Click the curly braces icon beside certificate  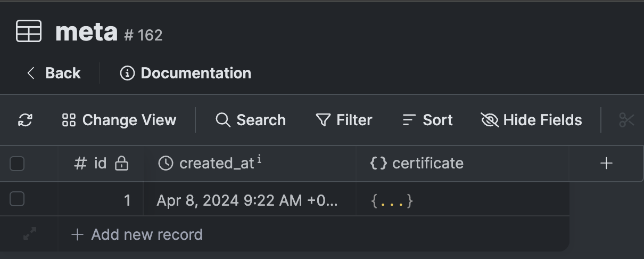378,163
